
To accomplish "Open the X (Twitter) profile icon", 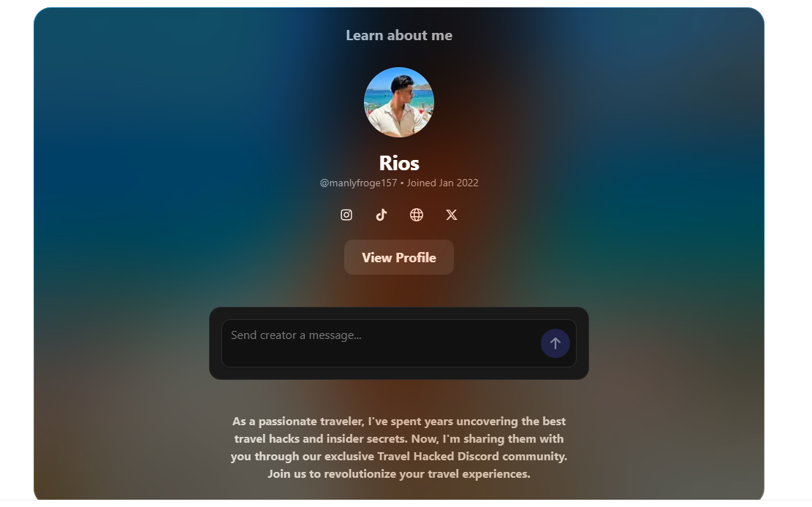I will pyautogui.click(x=452, y=215).
